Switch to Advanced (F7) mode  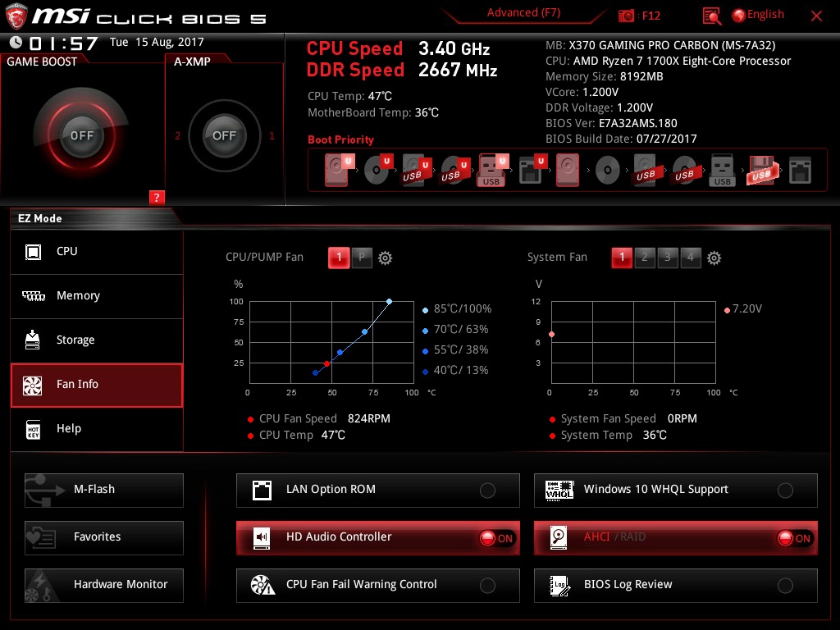point(523,12)
